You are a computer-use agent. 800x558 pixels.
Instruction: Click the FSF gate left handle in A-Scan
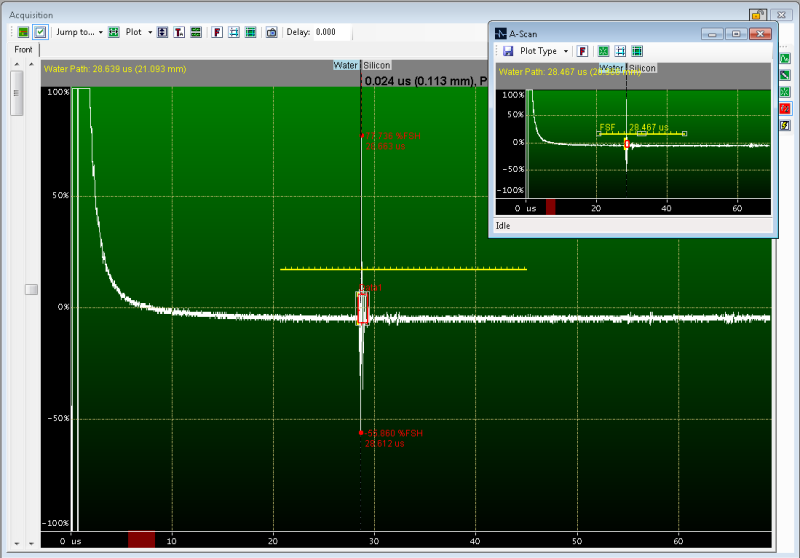(599, 134)
